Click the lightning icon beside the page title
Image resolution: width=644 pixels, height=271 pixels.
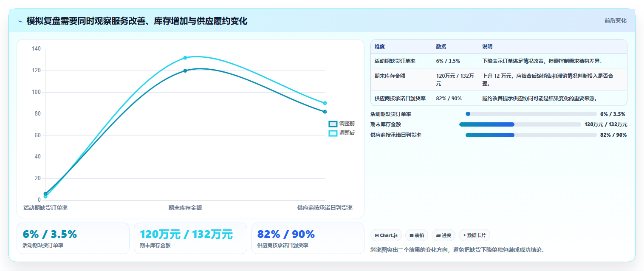(20, 21)
